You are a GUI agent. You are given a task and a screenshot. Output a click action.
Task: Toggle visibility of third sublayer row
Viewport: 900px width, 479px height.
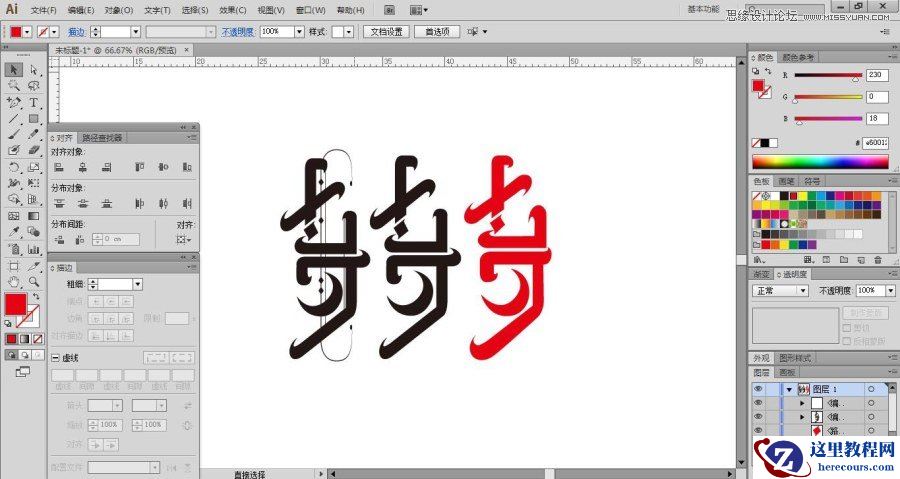[x=758, y=430]
